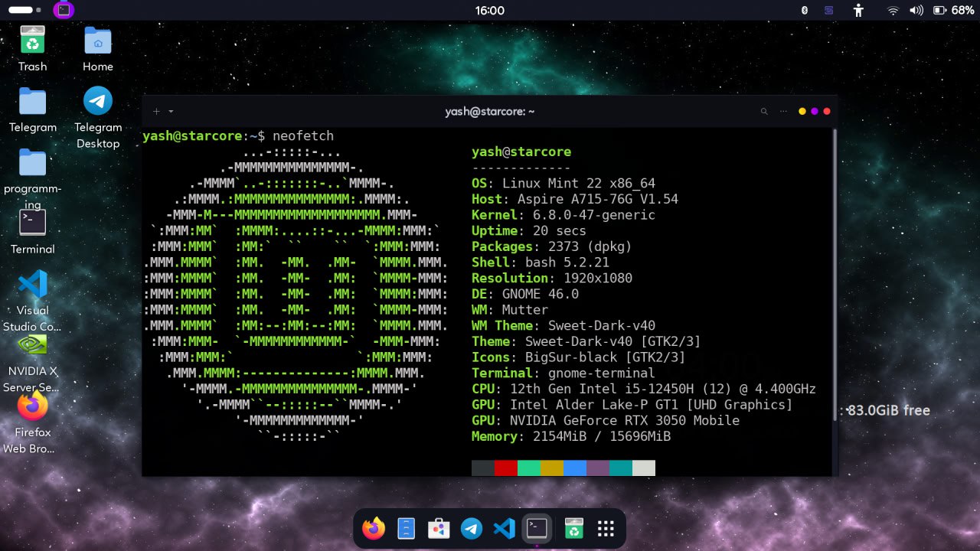The width and height of the screenshot is (980, 551).
Task: Click the Bluetooth icon in the top bar
Action: coord(805,11)
